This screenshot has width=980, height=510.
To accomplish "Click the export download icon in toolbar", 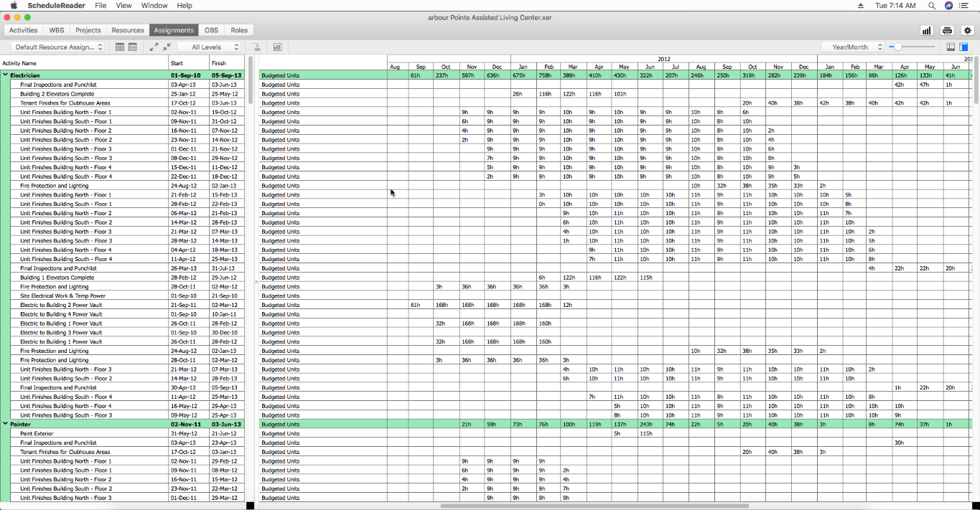I will pos(256,47).
